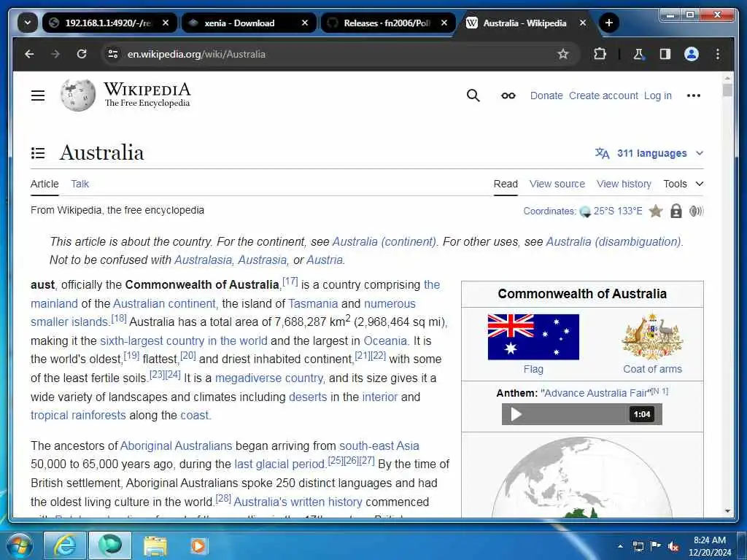Screen dimensions: 747x560
Task: Select the Article tab
Action: click(44, 184)
